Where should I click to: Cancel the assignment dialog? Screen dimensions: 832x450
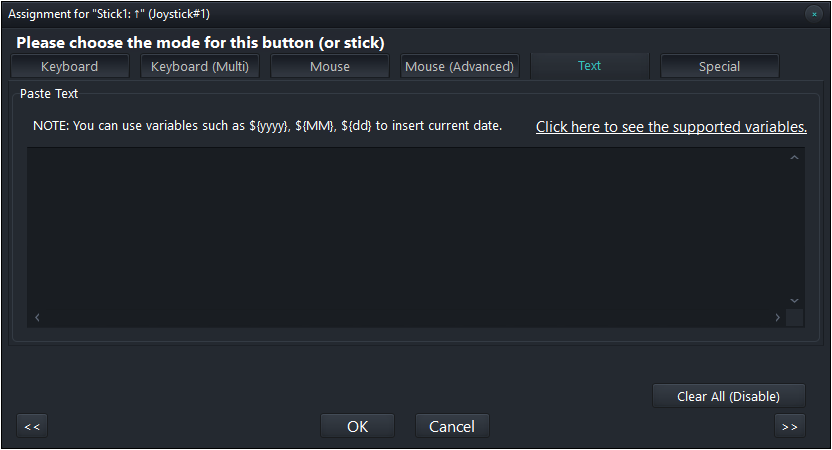[452, 426]
